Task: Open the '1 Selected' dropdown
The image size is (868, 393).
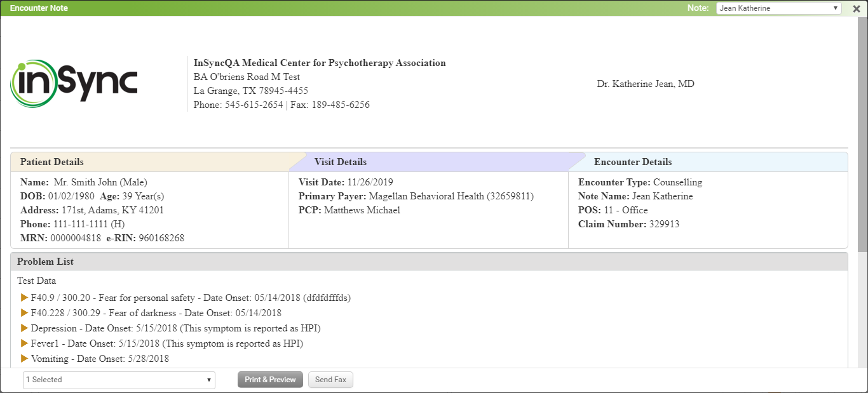Action: coord(119,380)
